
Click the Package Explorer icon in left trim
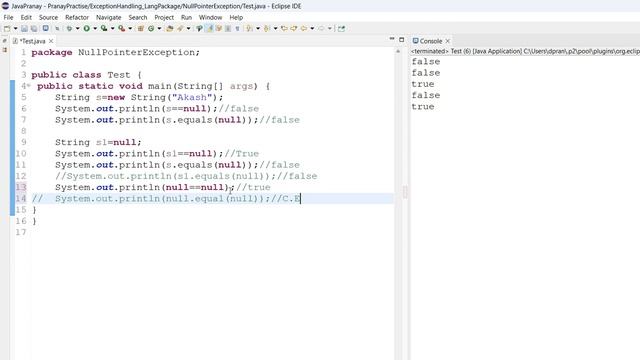4,50
